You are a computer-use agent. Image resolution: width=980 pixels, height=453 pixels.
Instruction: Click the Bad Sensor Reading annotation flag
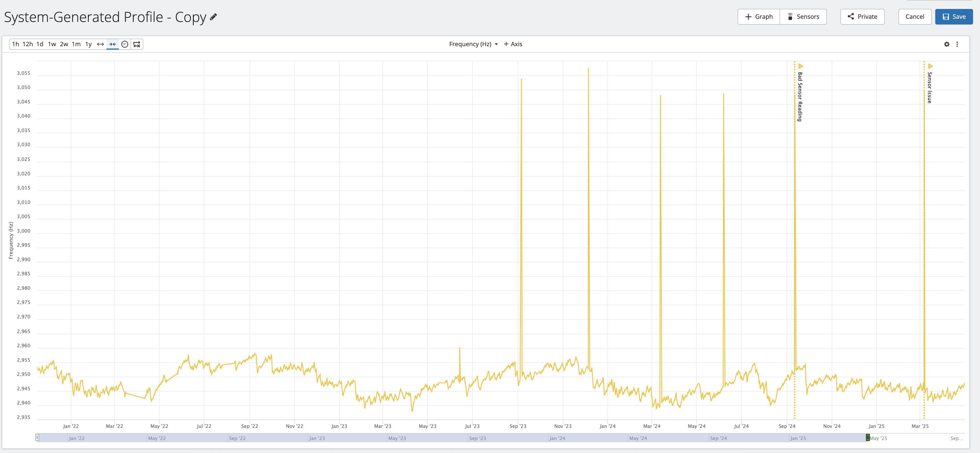click(x=801, y=66)
